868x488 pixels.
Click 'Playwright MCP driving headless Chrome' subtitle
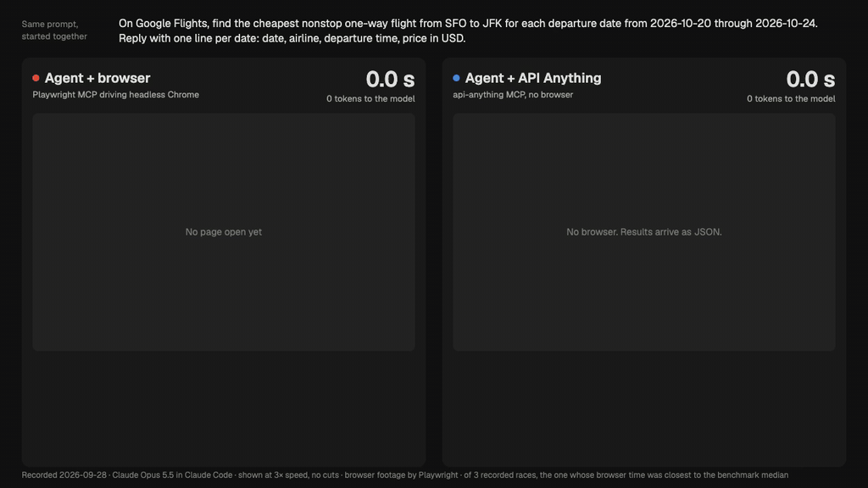click(115, 95)
